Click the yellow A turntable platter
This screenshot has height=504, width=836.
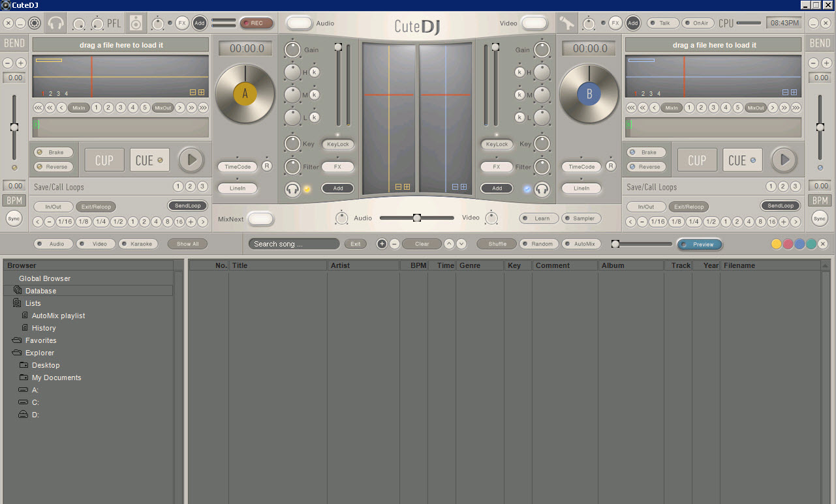[245, 94]
